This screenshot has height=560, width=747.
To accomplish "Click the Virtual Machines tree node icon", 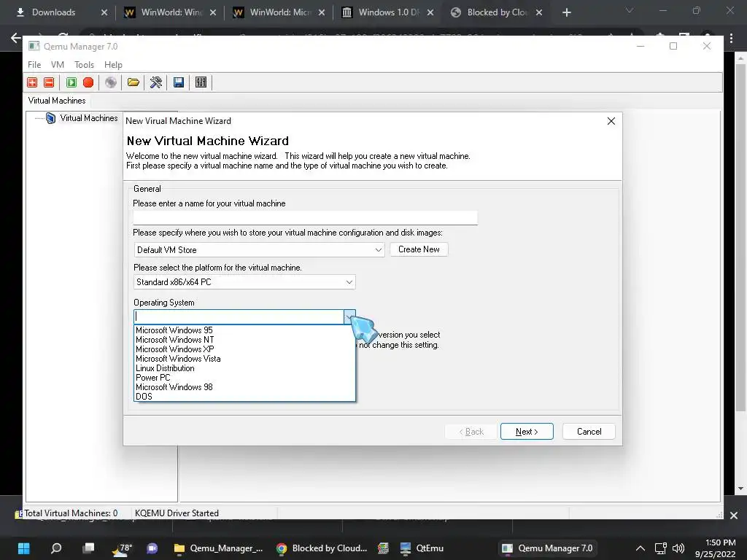I will (x=50, y=118).
